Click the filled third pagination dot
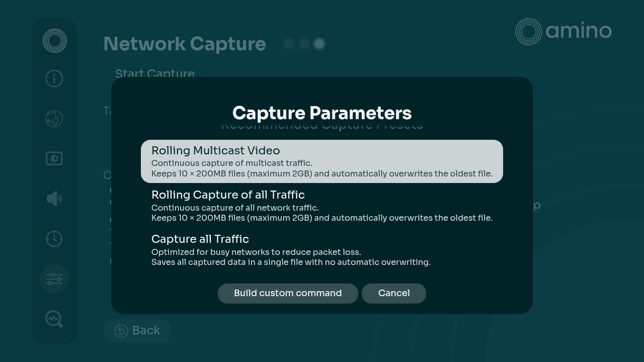Image resolution: width=644 pixels, height=362 pixels. 319,44
